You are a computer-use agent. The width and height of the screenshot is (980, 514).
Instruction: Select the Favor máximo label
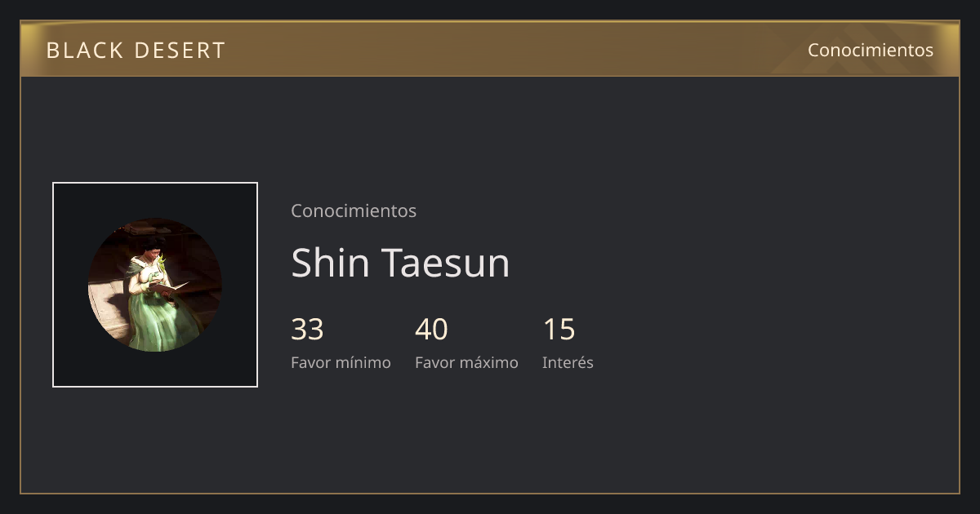pyautogui.click(x=466, y=362)
